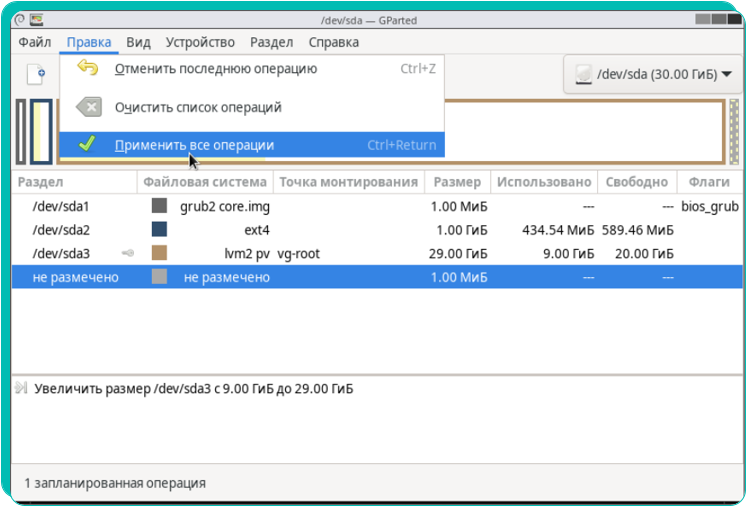Image resolution: width=747 pixels, height=509 pixels.
Task: Click the GParted app icon in the title bar
Action: [37, 20]
